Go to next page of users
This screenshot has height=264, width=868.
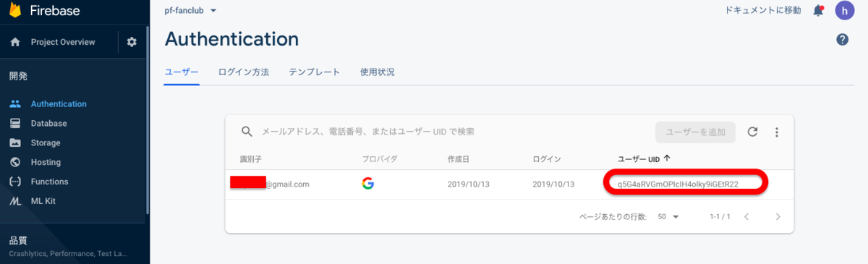778,216
